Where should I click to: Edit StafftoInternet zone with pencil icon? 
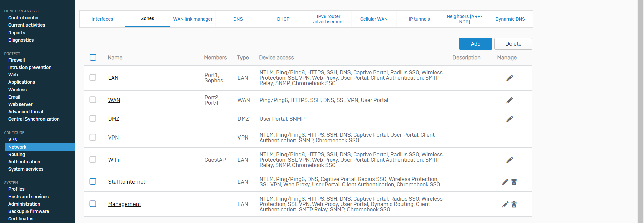[x=505, y=182]
